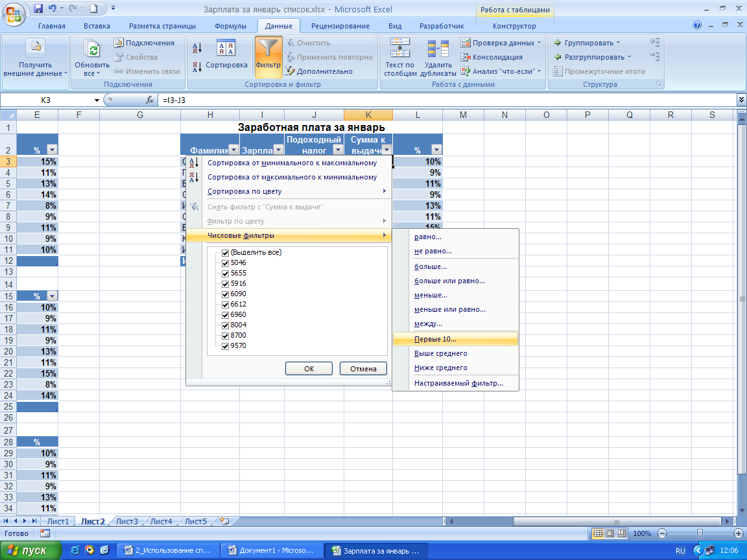Toggle the (Выделить все) checkbox
This screenshot has width=747, height=560.
coord(226,253)
